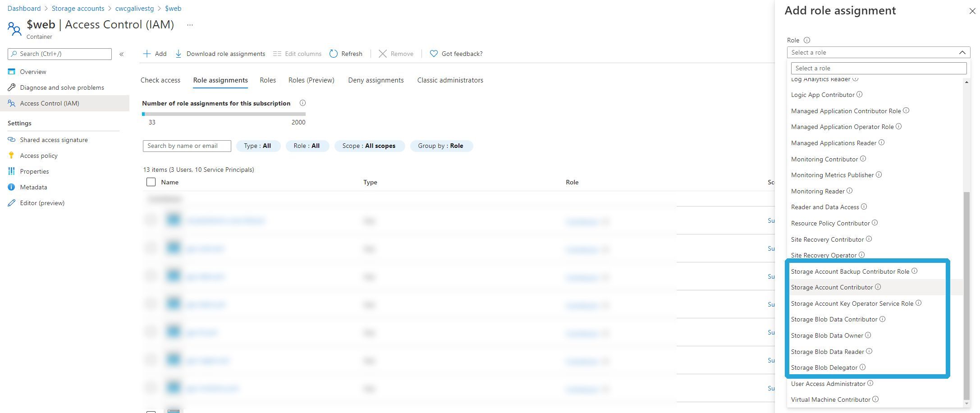Open the Scope : All scopes filter
This screenshot has width=980, height=413.
coord(369,146)
